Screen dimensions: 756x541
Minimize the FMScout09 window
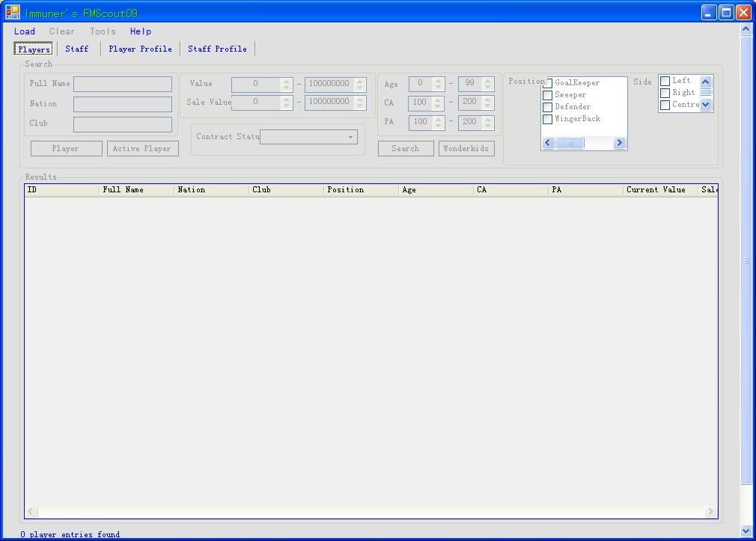[709, 12]
